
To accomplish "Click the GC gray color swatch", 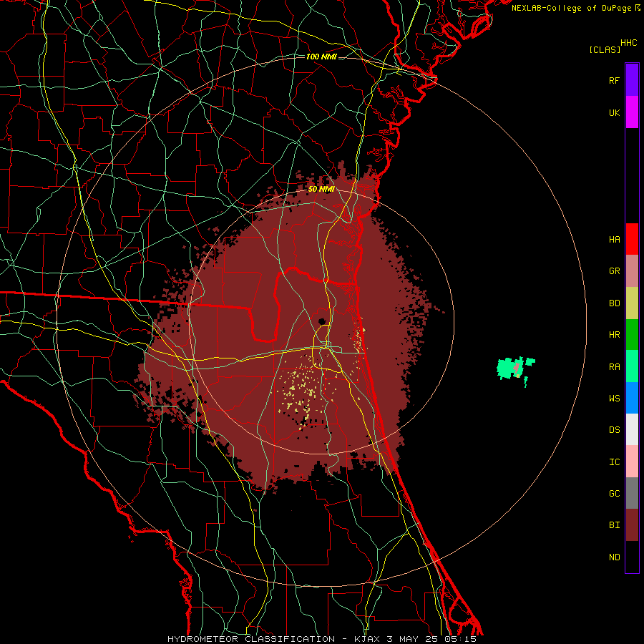I will click(x=632, y=493).
